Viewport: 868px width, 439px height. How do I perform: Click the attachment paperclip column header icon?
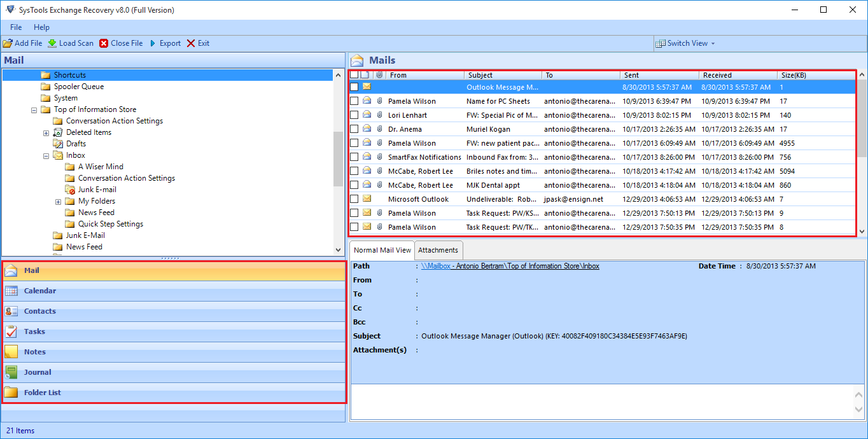click(x=379, y=75)
